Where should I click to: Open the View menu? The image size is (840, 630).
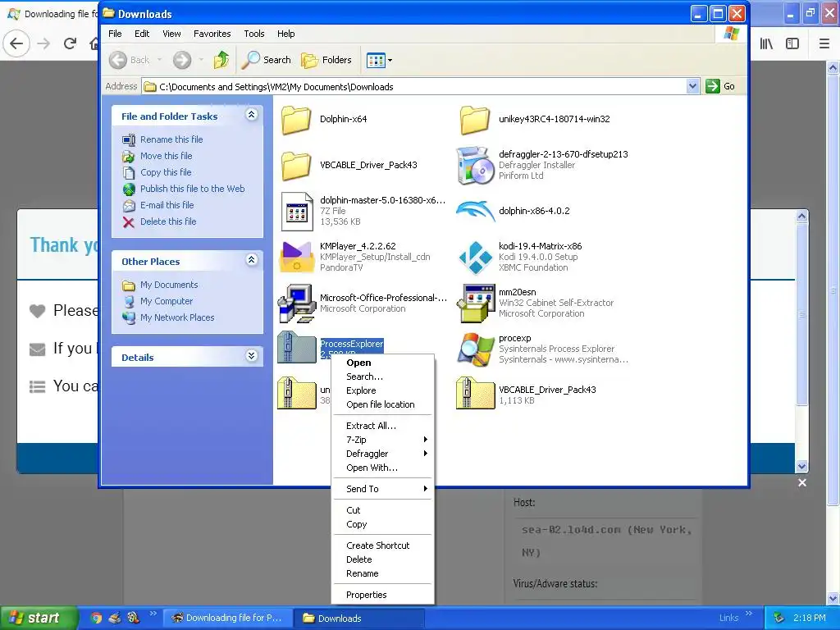coord(171,34)
